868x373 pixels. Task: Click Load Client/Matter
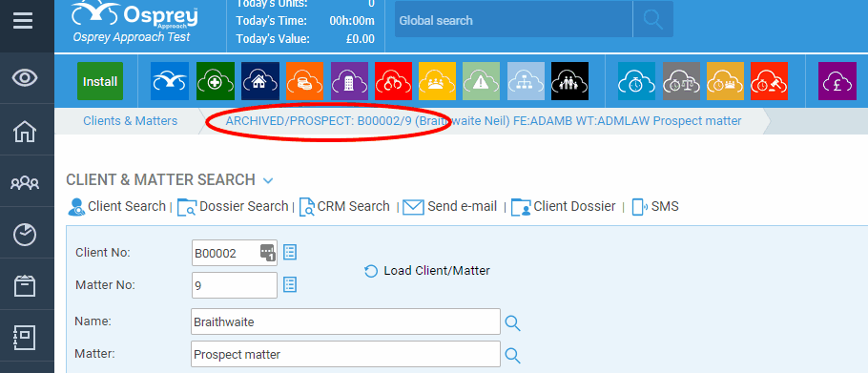pyautogui.click(x=426, y=271)
